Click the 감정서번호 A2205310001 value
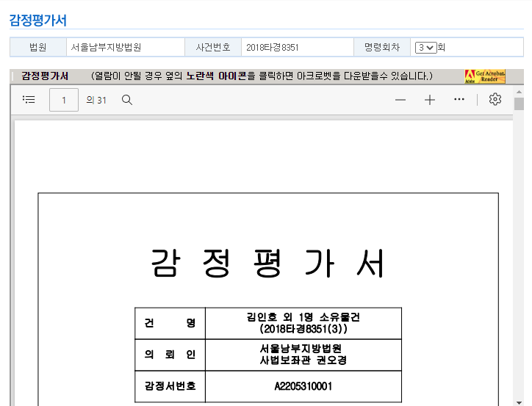The image size is (532, 406). click(303, 386)
